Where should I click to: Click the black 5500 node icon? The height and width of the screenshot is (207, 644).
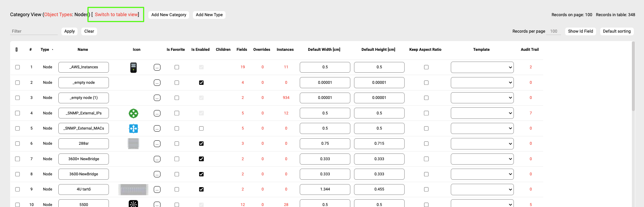pyautogui.click(x=134, y=204)
